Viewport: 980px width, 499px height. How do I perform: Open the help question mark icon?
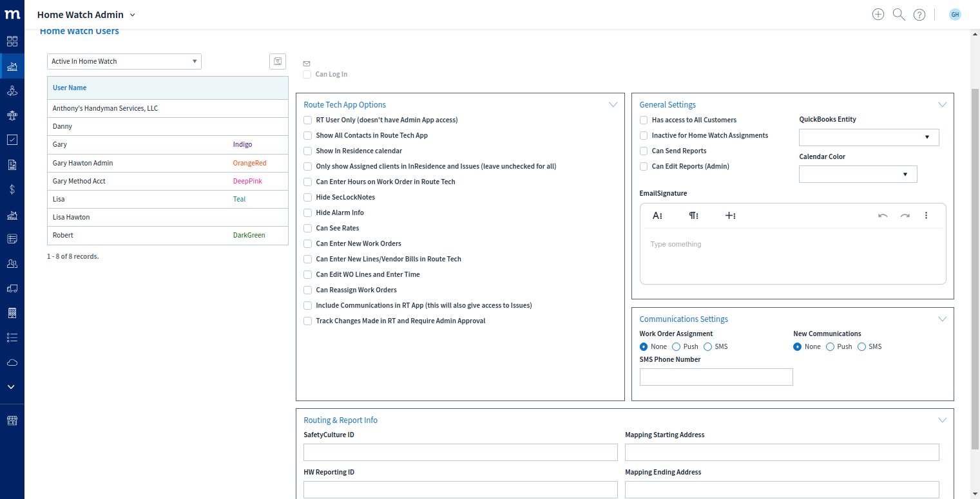(x=919, y=14)
